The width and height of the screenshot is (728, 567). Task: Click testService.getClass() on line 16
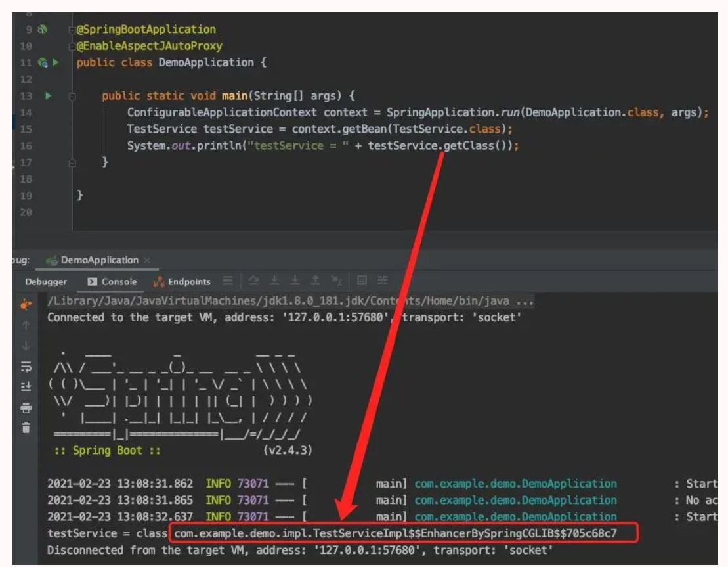click(x=440, y=146)
